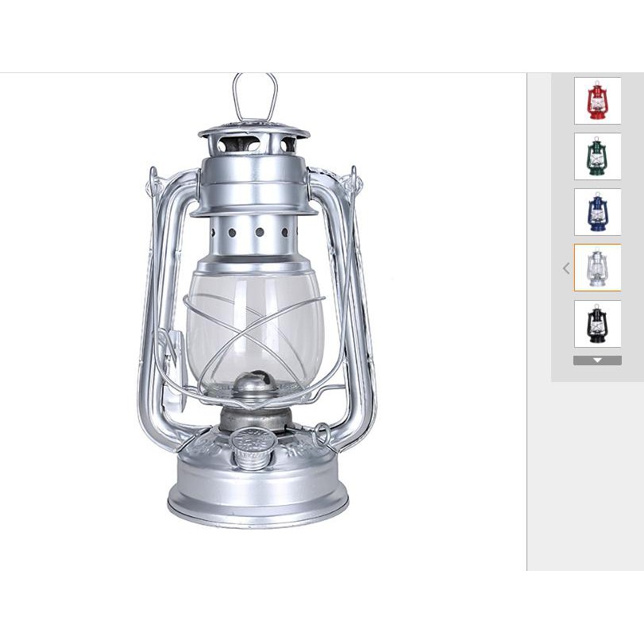The height and width of the screenshot is (644, 644).
Task: Click the wick adjuster ring knob
Action: click(322, 435)
